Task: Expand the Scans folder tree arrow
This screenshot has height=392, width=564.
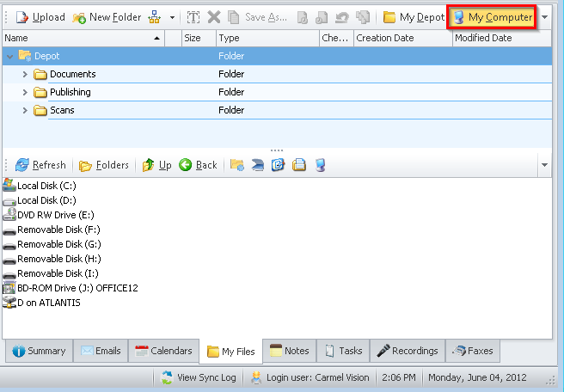Action: (x=25, y=110)
